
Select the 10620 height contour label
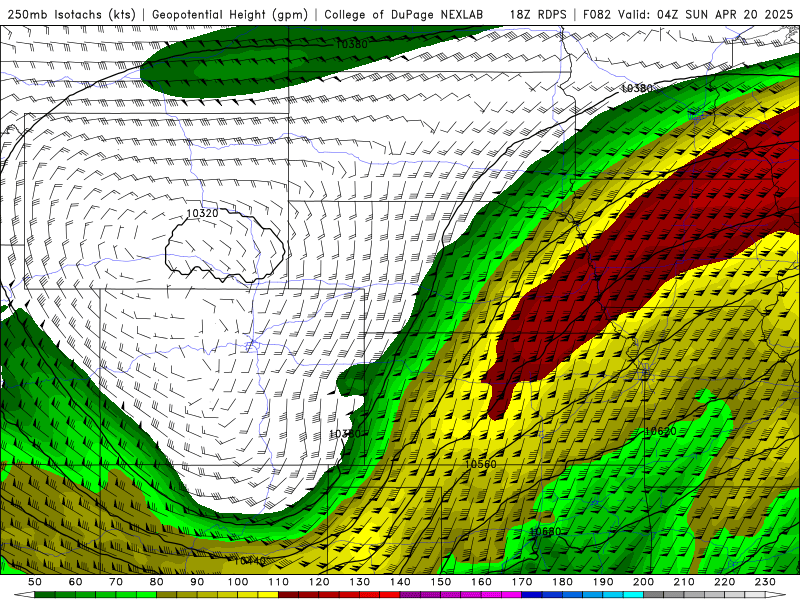click(661, 432)
